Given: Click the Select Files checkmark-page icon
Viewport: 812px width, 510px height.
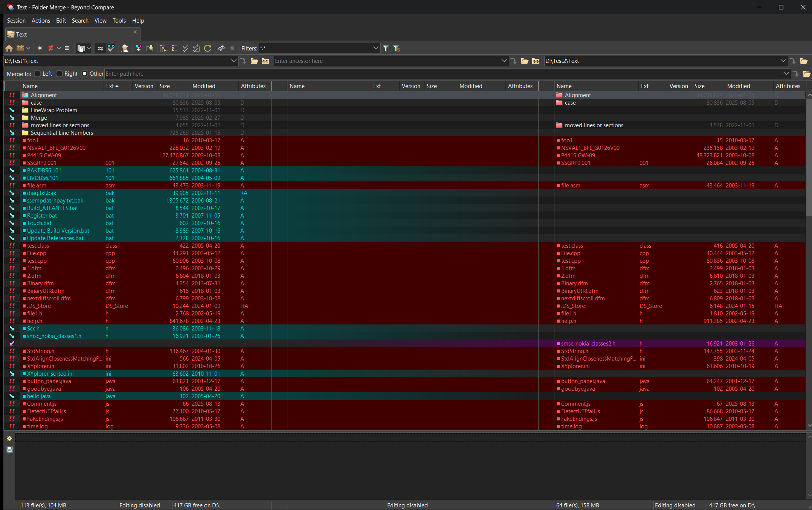Looking at the screenshot, I should coord(196,48).
